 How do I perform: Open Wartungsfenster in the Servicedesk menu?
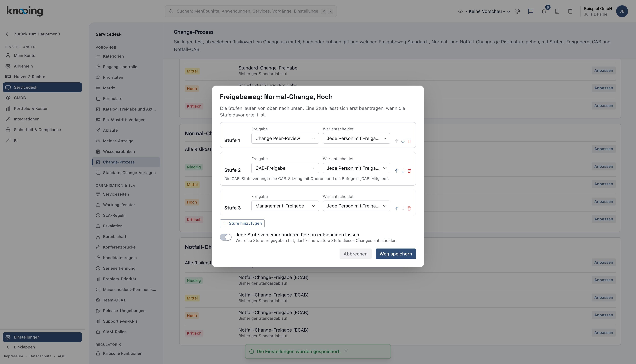(126, 205)
